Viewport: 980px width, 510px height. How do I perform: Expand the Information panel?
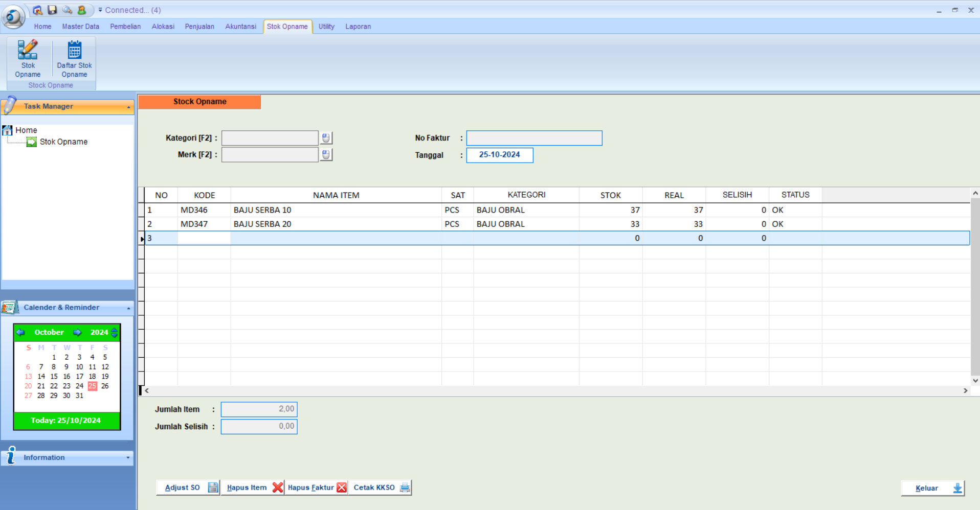point(128,458)
